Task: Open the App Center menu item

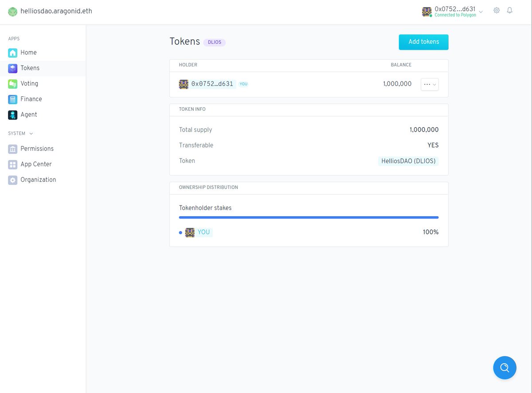Action: [36, 164]
